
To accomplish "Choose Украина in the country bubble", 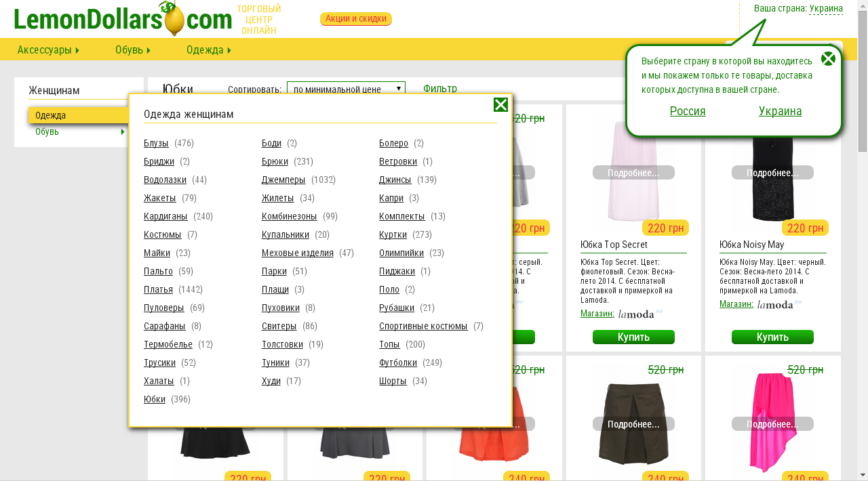I will pyautogui.click(x=780, y=111).
